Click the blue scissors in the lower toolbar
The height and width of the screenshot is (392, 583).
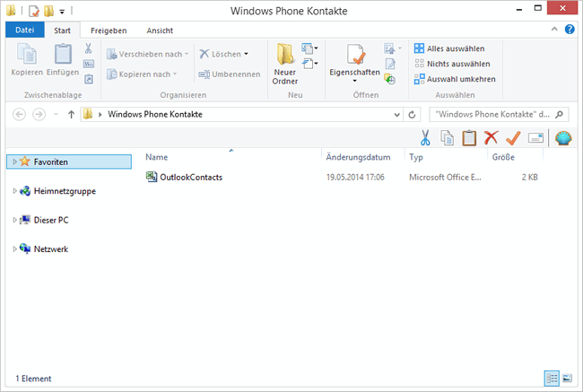point(425,137)
